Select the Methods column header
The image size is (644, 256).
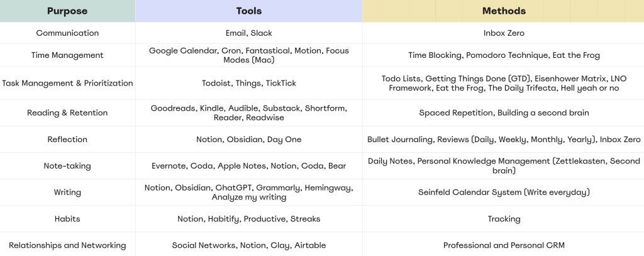point(504,11)
